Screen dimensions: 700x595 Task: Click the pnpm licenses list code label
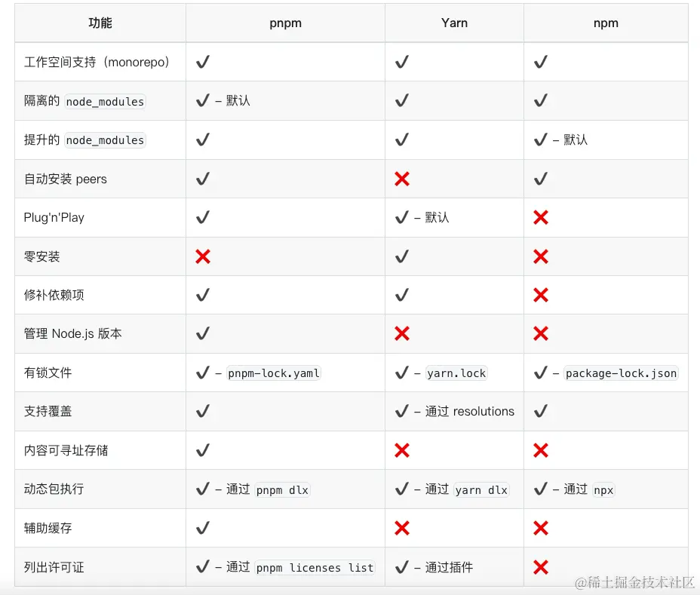pyautogui.click(x=315, y=567)
